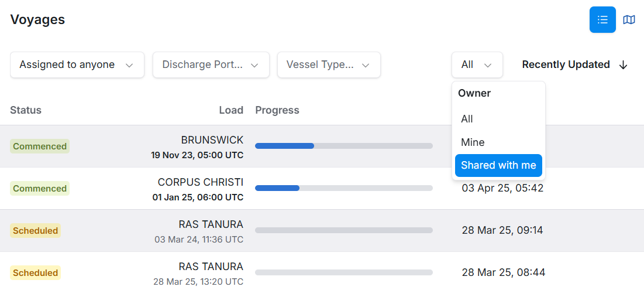The image size is (644, 290).
Task: Expand the Discharge Port filter
Action: [211, 65]
